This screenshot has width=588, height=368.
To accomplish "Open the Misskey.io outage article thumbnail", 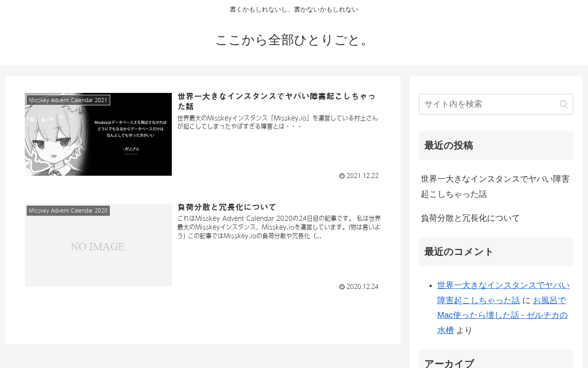I will pos(98,134).
